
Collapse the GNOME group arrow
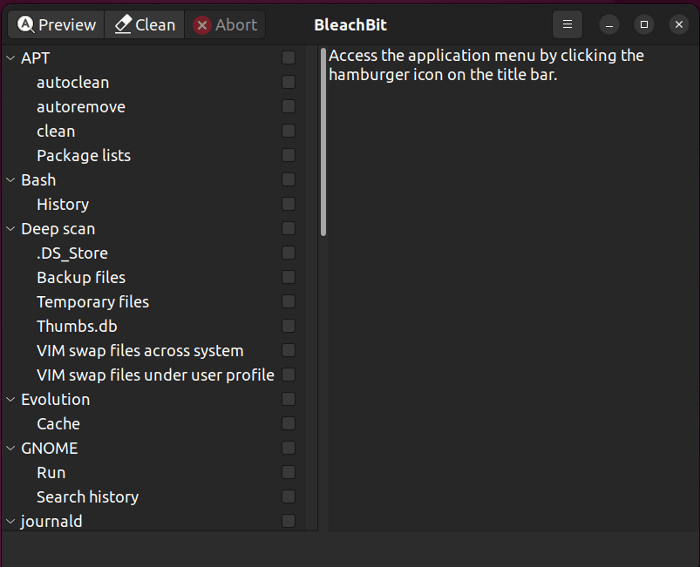tap(11, 448)
